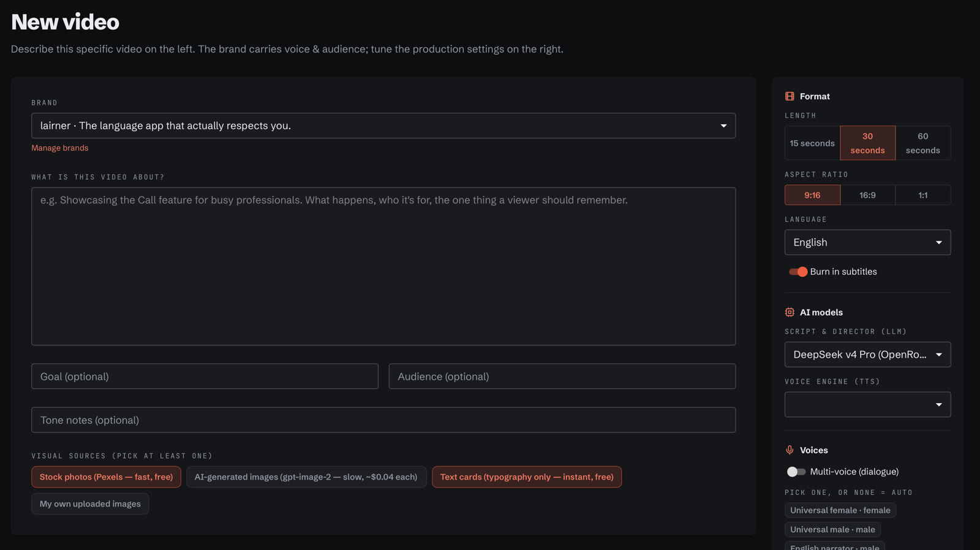
Task: Click the Format film icon
Action: (790, 96)
